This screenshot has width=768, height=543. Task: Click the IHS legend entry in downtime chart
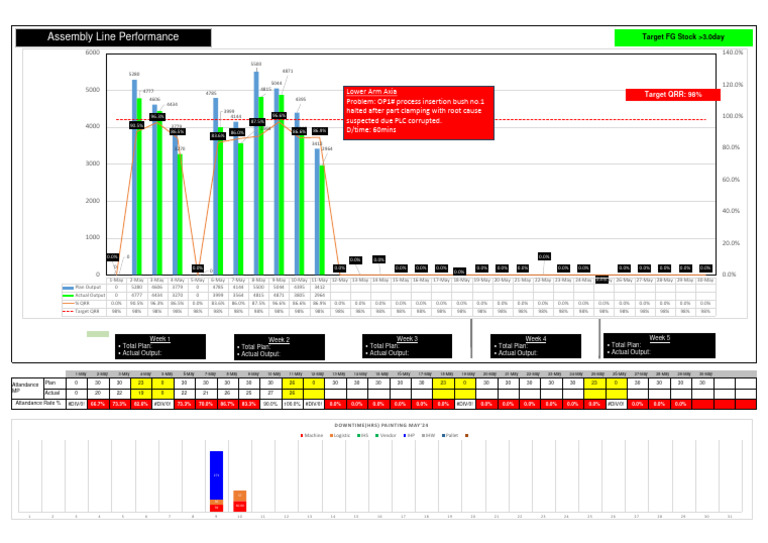click(363, 435)
